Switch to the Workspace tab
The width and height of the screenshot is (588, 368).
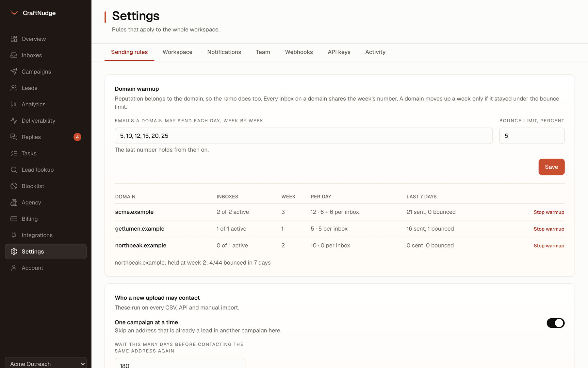click(177, 52)
